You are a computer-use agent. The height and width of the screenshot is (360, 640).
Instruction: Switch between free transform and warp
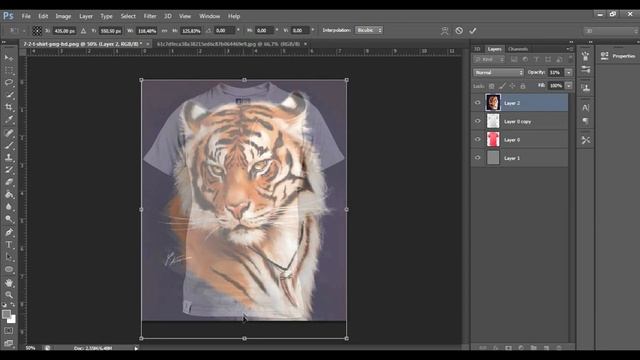click(445, 31)
